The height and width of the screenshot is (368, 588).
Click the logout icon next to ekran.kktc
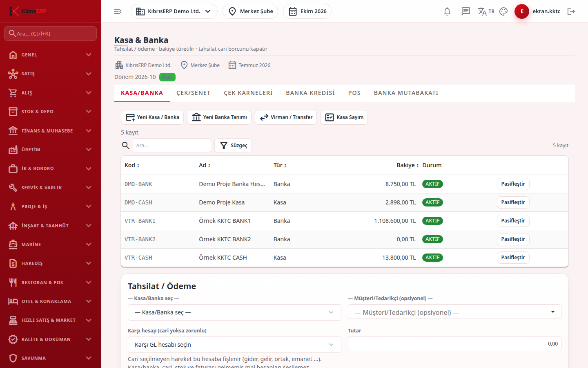(x=571, y=11)
